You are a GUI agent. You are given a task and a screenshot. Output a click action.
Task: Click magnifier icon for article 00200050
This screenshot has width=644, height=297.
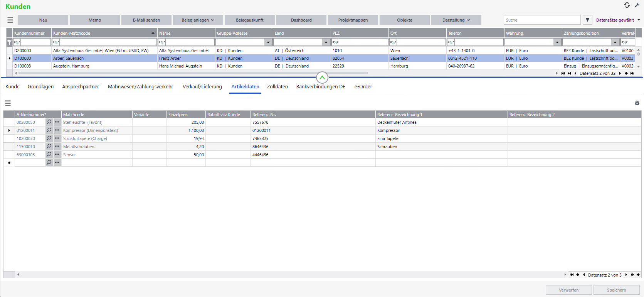(x=49, y=122)
